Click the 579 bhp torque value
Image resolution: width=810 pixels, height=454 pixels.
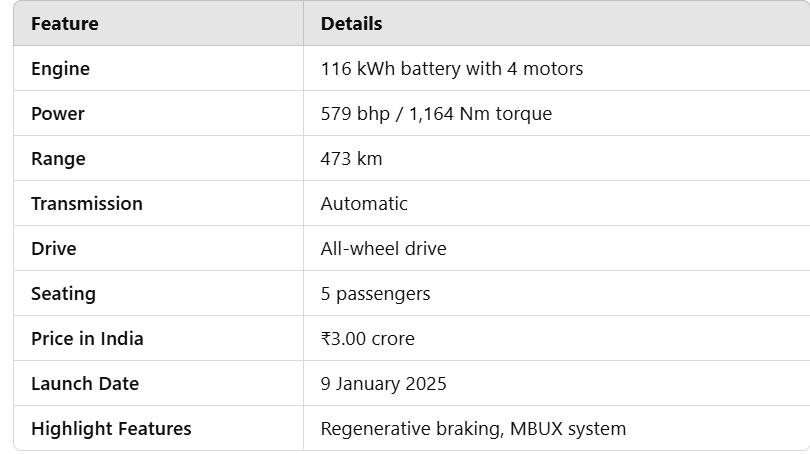[x=436, y=114]
